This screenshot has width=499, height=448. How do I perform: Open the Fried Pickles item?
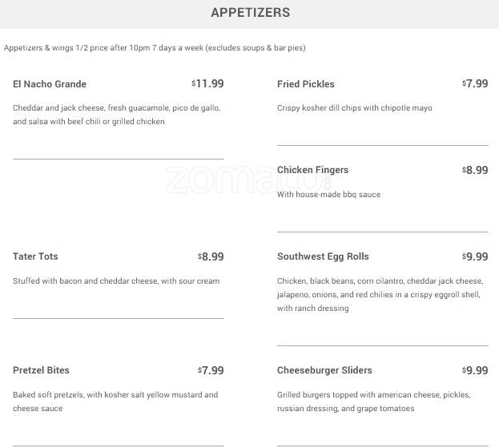(x=306, y=84)
